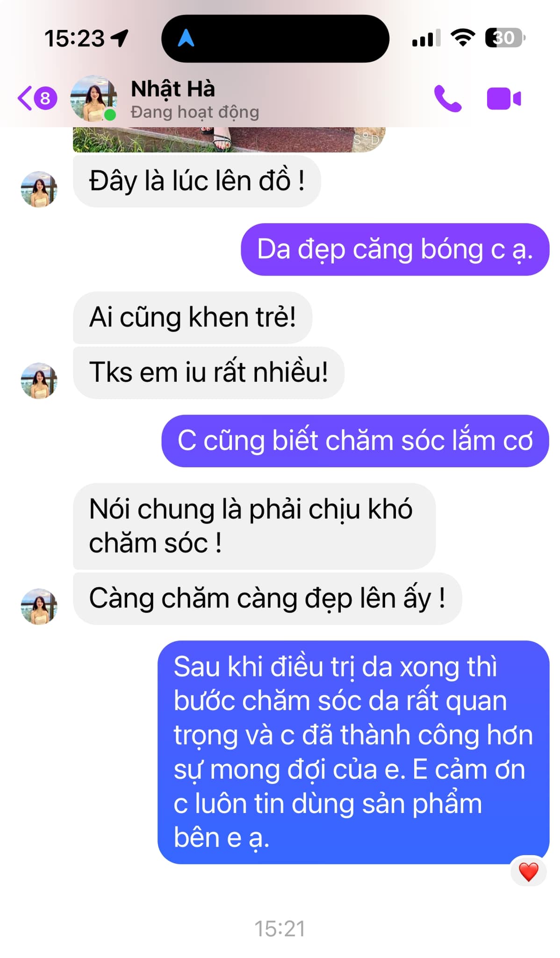The image size is (560, 958).
Task: Tap the avatar beside 'Tks em iu rất nhiều!'
Action: pyautogui.click(x=39, y=381)
